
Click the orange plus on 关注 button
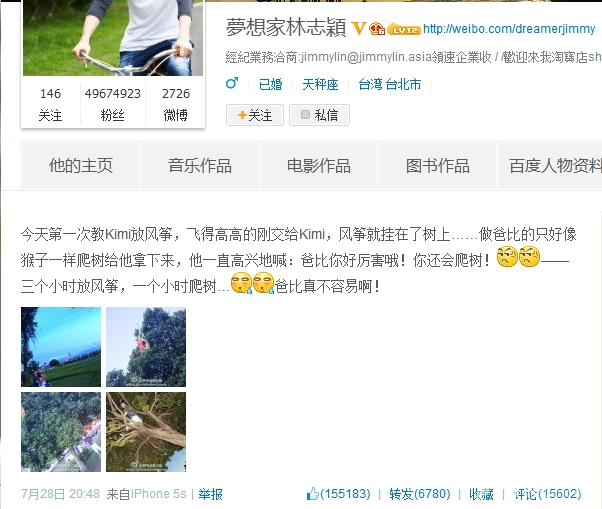pyautogui.click(x=242, y=115)
